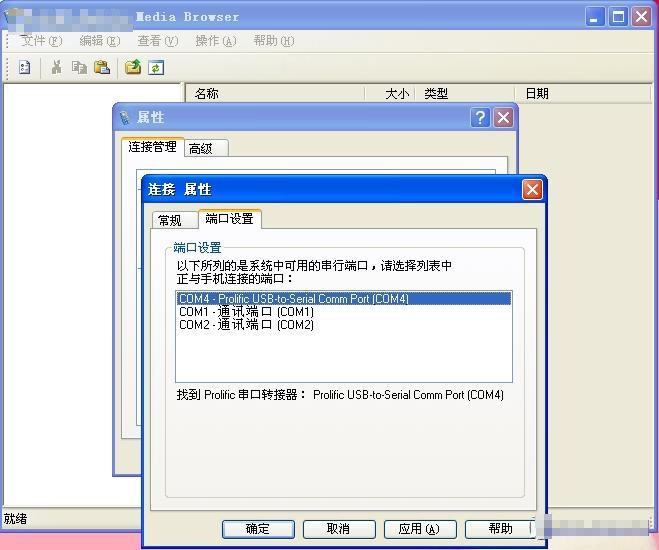Sort by the 类型 column header

pos(465,93)
